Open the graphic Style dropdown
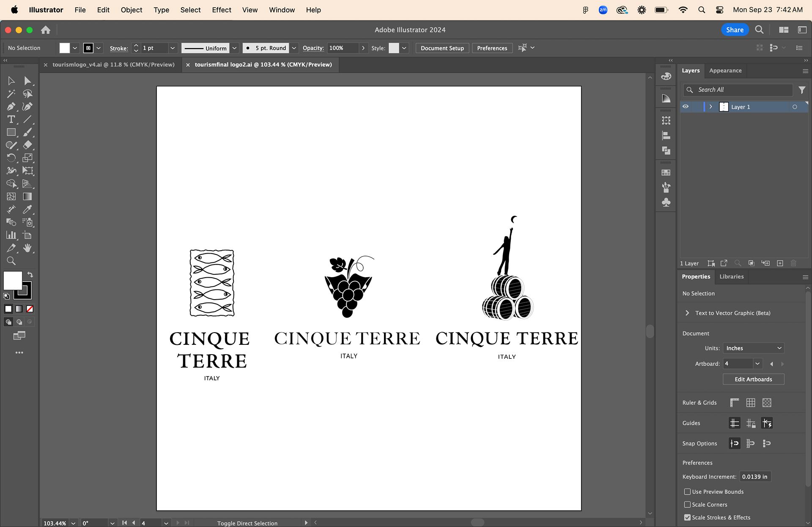Viewport: 812px width, 527px height. point(404,48)
